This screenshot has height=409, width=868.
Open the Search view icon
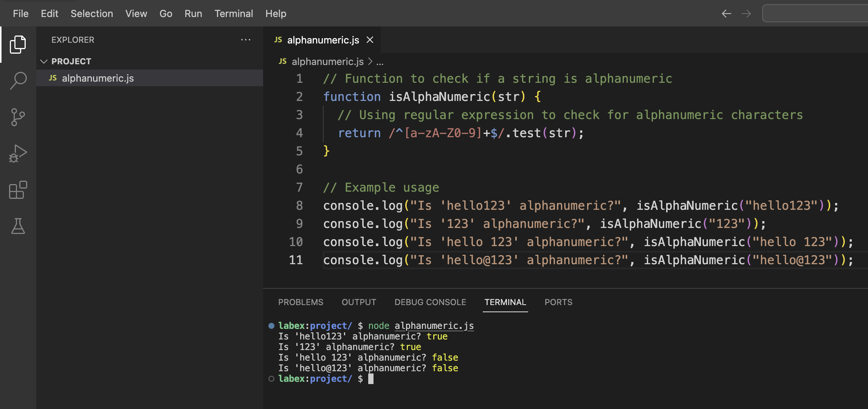18,81
